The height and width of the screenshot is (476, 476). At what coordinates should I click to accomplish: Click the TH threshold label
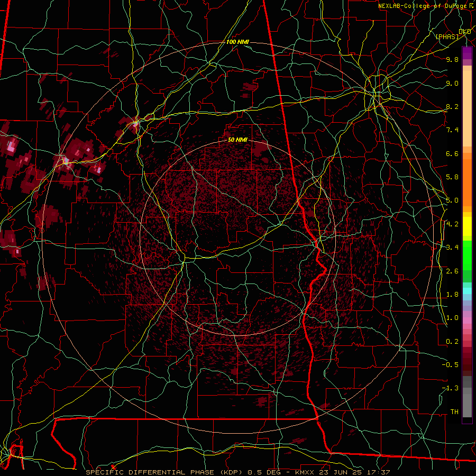point(454,412)
